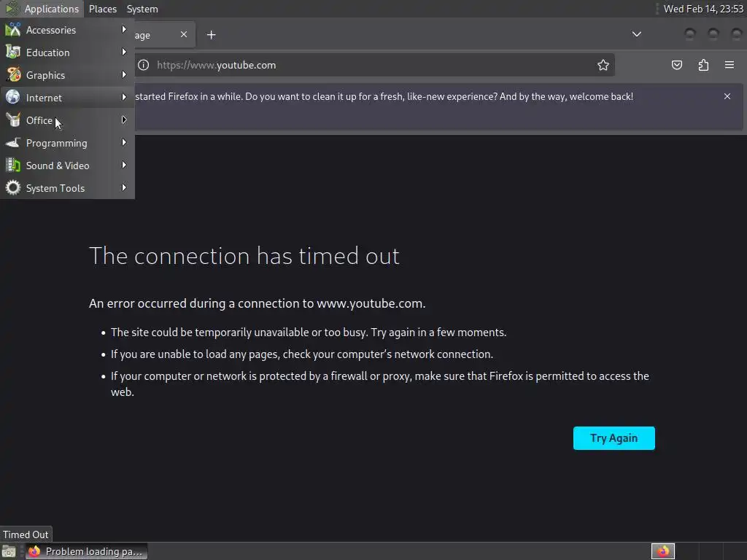This screenshot has height=560, width=747.
Task: Expand the Programming submenu arrow
Action: 124,142
